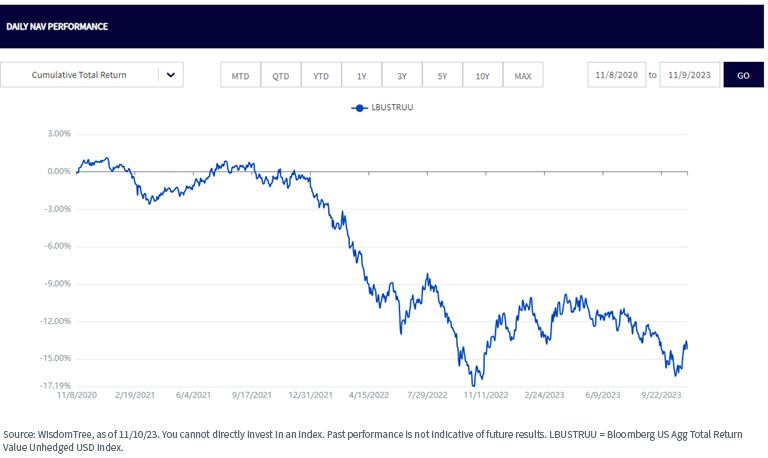Choose the 3Y time range
768x458 pixels.
(x=402, y=75)
